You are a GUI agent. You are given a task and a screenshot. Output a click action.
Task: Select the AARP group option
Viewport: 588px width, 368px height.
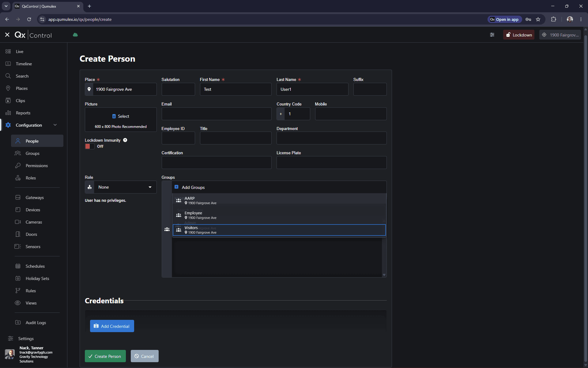(x=279, y=201)
